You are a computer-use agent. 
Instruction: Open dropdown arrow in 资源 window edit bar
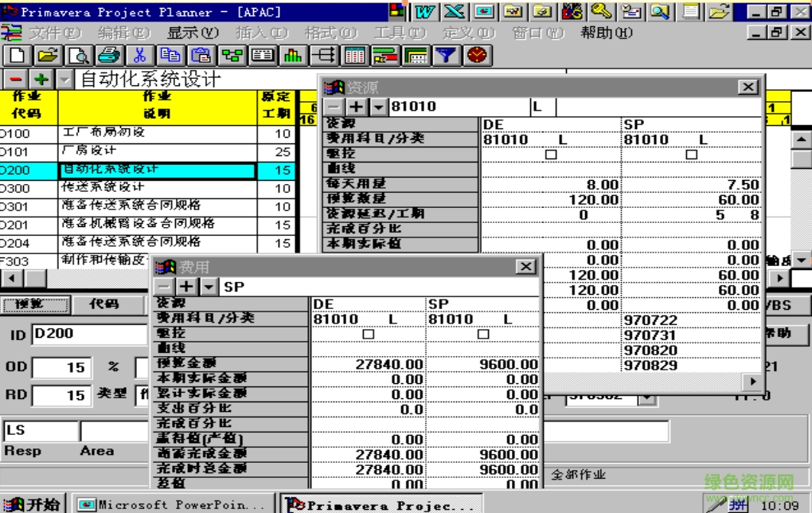[379, 107]
